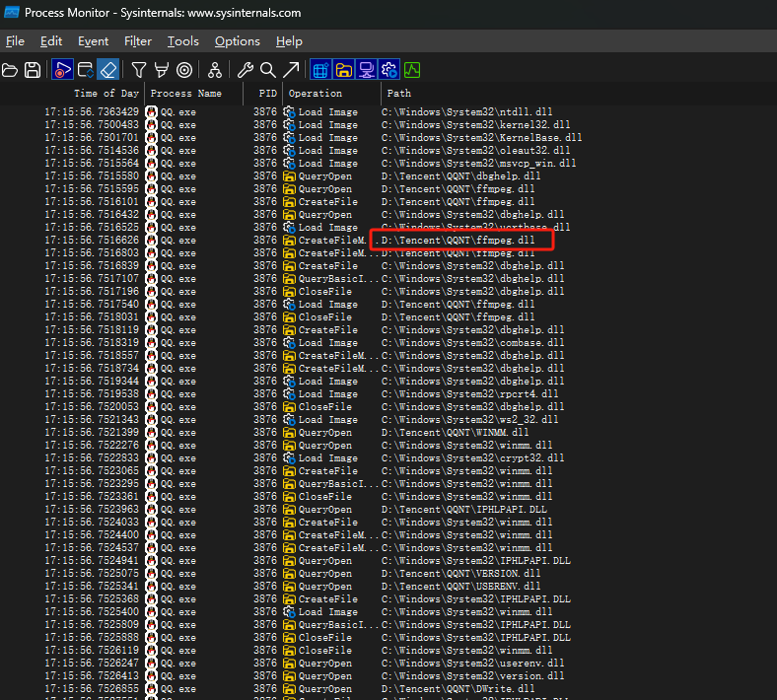Select the D:\Tencent\QQNT\USERENV.dll path
Viewport: 777px width, 700px height.
(x=460, y=587)
